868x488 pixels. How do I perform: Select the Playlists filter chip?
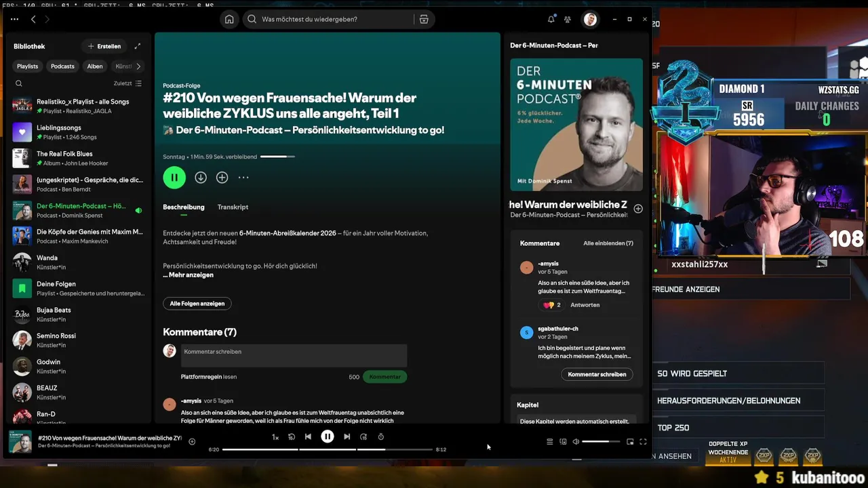[28, 66]
